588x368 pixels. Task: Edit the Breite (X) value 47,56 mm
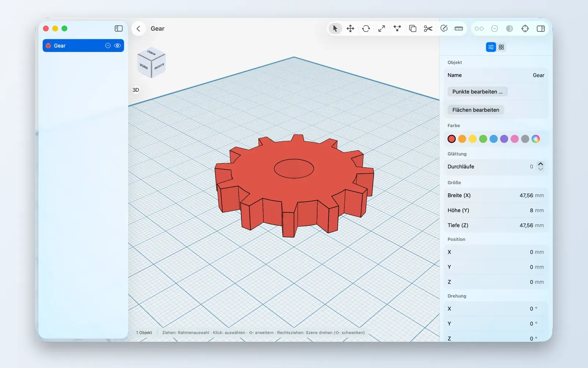(x=532, y=195)
